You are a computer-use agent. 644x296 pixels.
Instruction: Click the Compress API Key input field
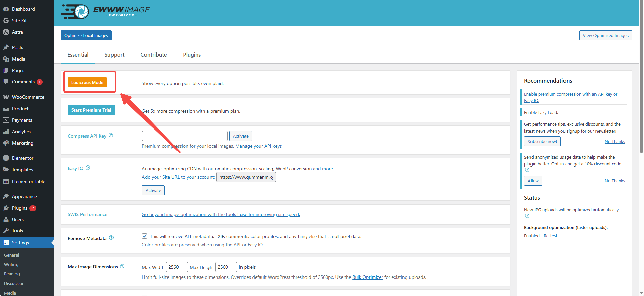point(185,136)
